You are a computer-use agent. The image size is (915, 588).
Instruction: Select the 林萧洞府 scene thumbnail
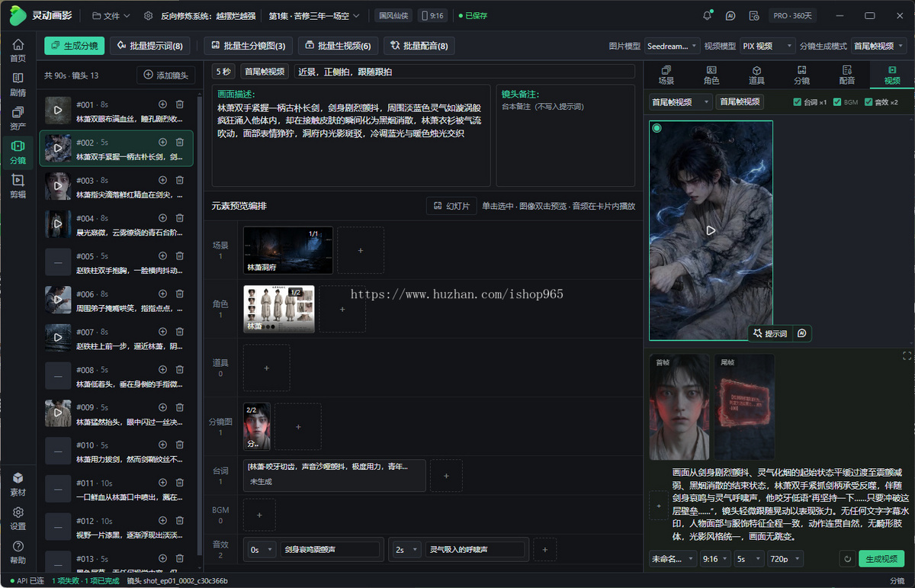pyautogui.click(x=288, y=250)
